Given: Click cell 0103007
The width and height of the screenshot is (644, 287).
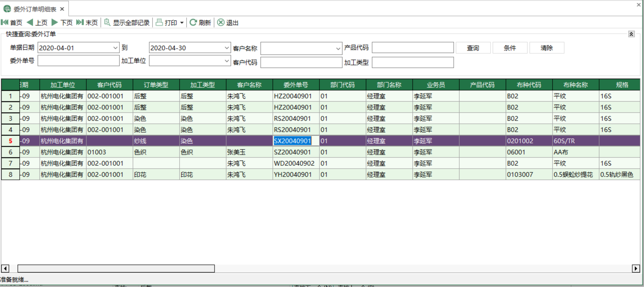Looking at the screenshot, I should [x=529, y=174].
